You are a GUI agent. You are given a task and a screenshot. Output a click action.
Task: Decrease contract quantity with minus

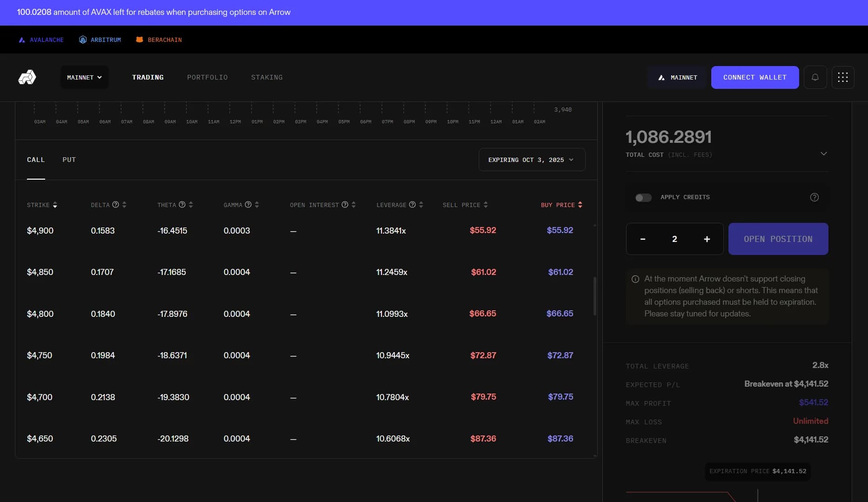(643, 239)
